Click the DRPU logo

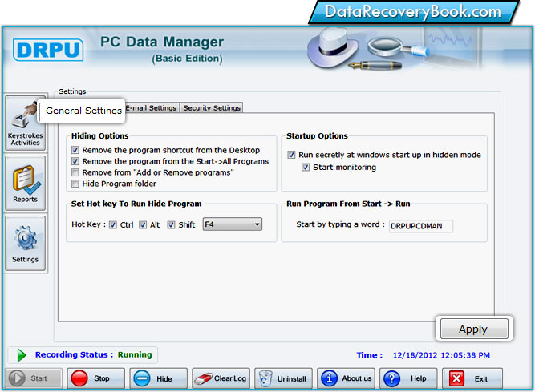[x=48, y=50]
